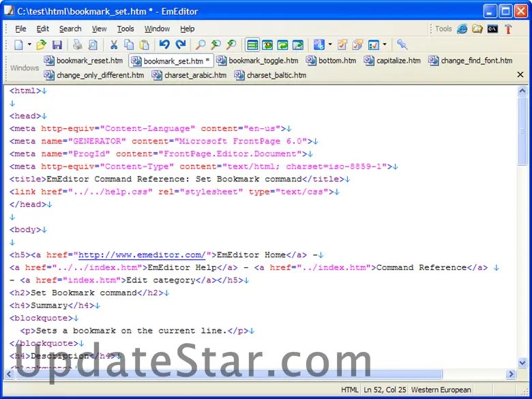Click the third magnifier search icon

point(231,45)
